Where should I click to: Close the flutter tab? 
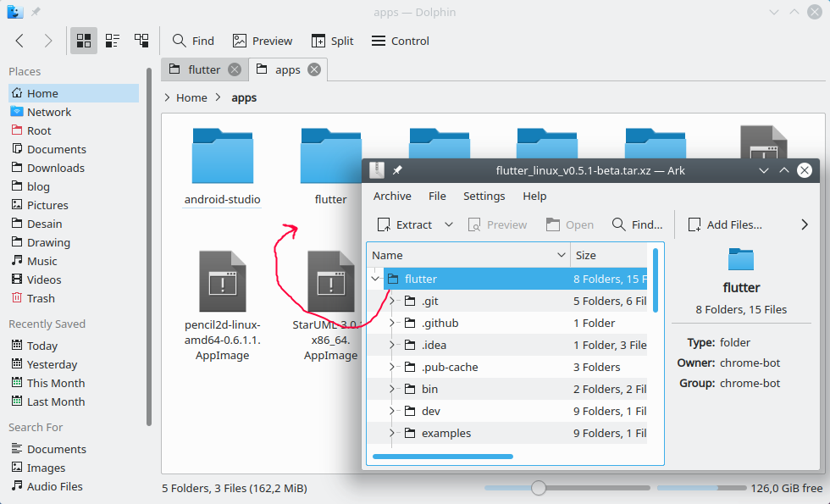[235, 69]
